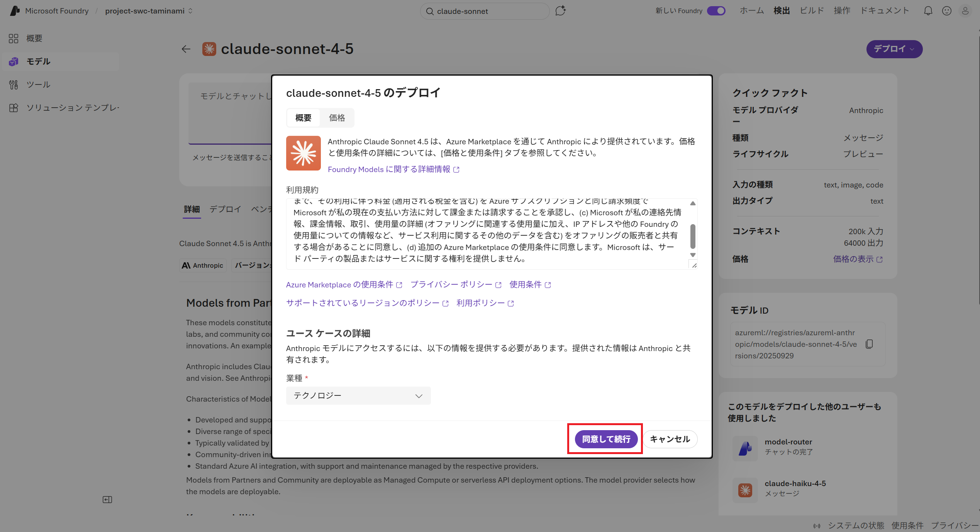Open the project-swc-taminami project switcher
The width and height of the screenshot is (980, 532).
click(x=149, y=11)
